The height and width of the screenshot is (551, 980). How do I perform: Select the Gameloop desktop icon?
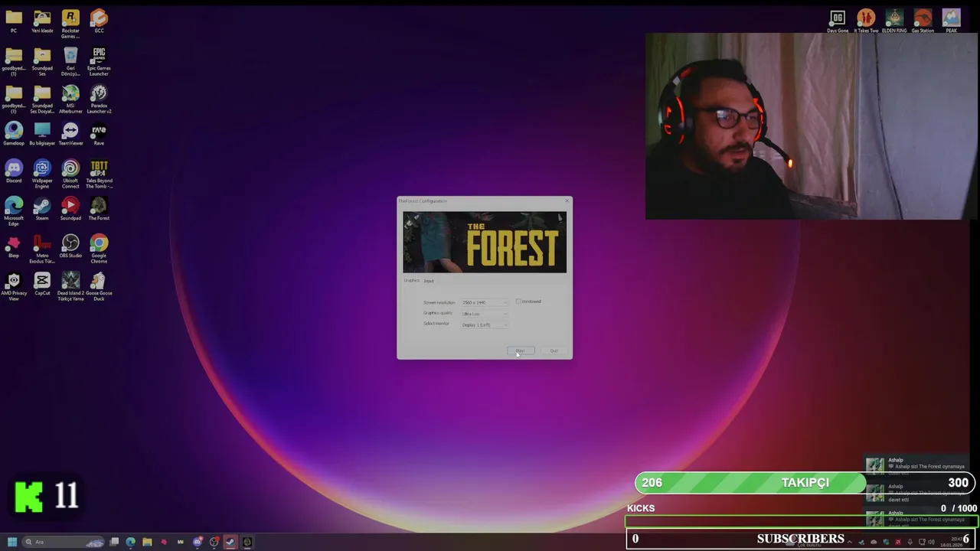click(14, 133)
